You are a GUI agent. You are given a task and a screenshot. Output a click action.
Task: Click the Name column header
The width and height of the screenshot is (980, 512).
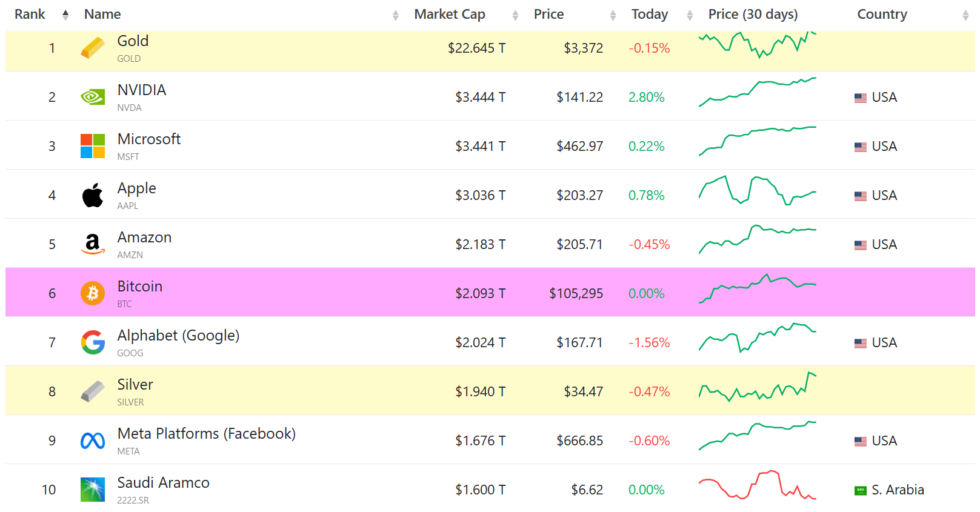click(x=102, y=15)
